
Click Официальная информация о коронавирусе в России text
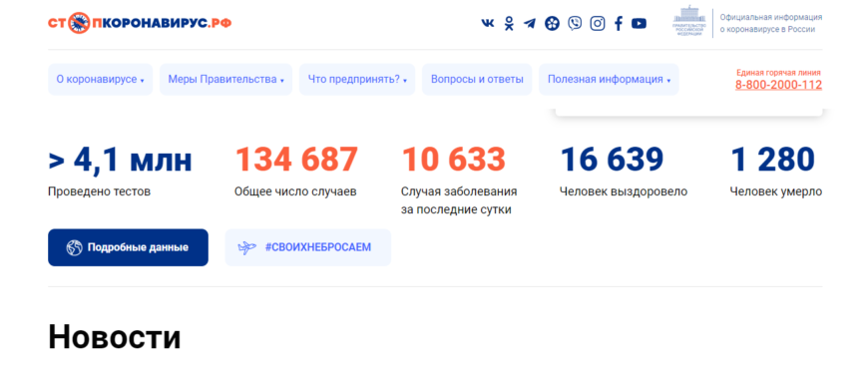pos(771,23)
